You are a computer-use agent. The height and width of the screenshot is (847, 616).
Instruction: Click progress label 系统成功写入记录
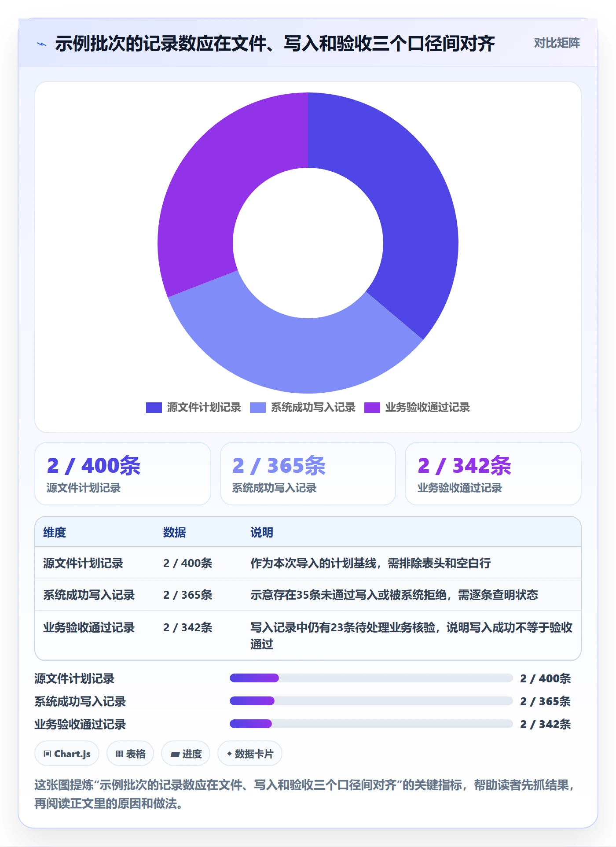(80, 701)
